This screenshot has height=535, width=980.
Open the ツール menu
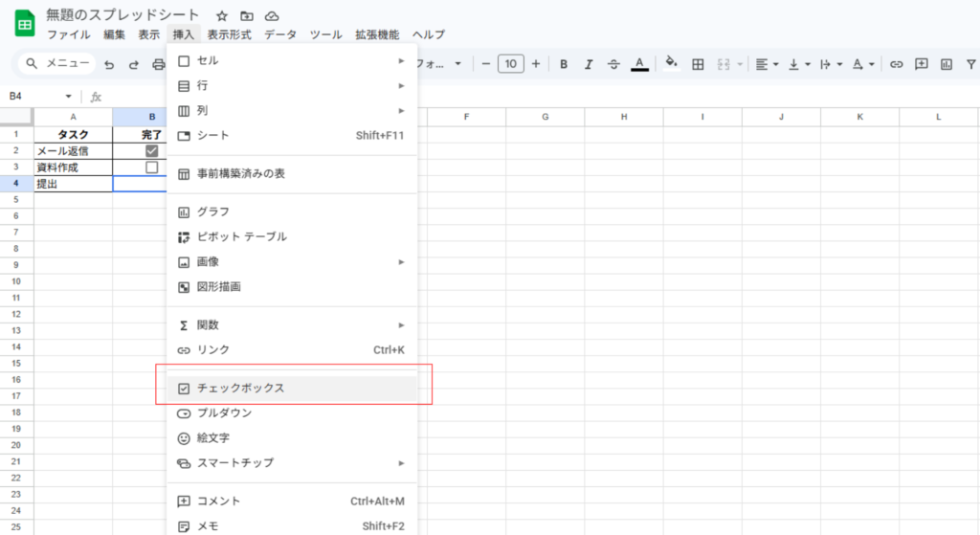pyautogui.click(x=325, y=34)
